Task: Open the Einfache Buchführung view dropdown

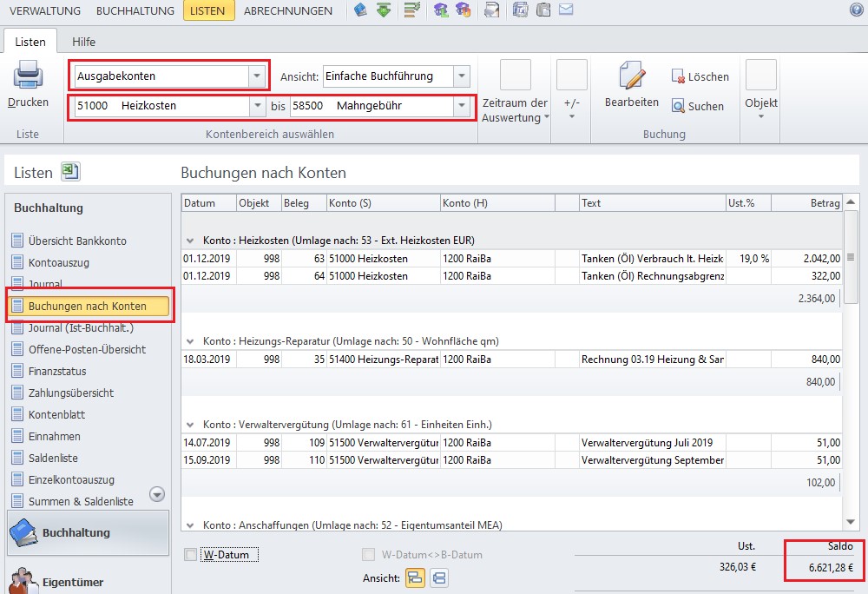Action: click(462, 76)
